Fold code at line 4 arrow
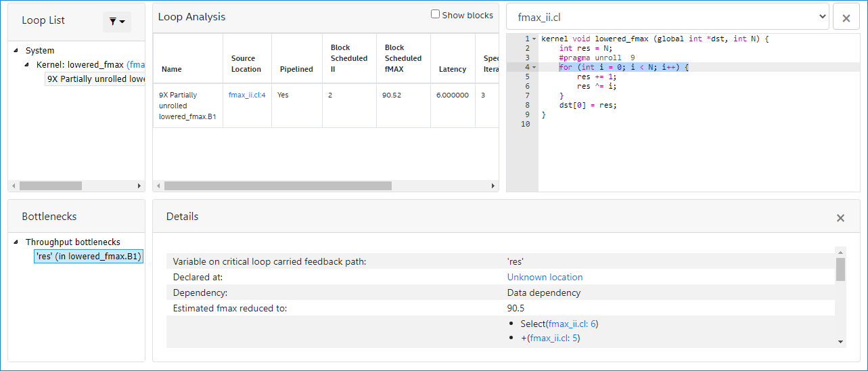Screen dimensions: 868x371 534,67
